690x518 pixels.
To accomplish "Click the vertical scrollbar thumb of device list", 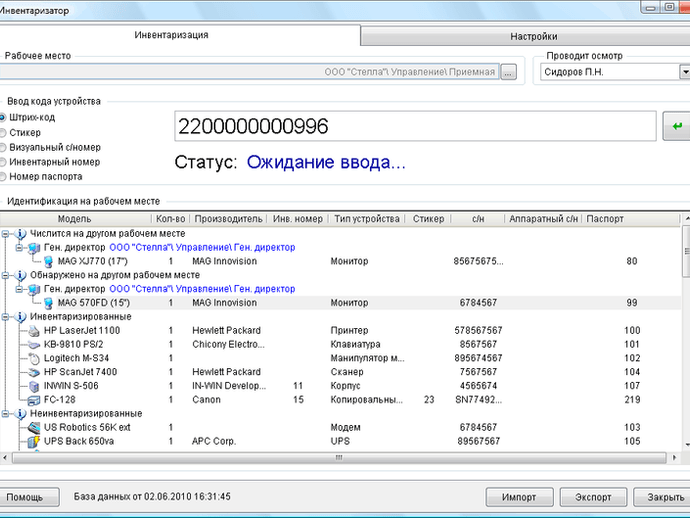I will 686,251.
